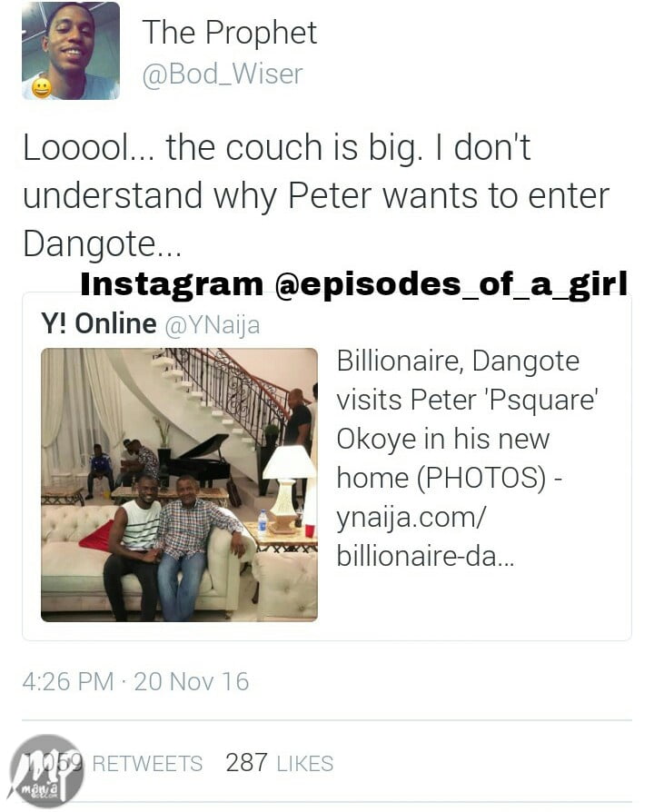Click the "20 Nov 16" date
654x812 pixels.
pyautogui.click(x=192, y=681)
